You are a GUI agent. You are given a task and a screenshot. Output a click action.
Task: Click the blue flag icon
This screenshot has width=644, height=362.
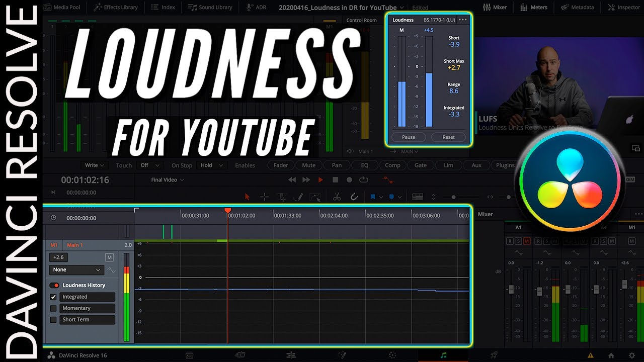coord(373,197)
